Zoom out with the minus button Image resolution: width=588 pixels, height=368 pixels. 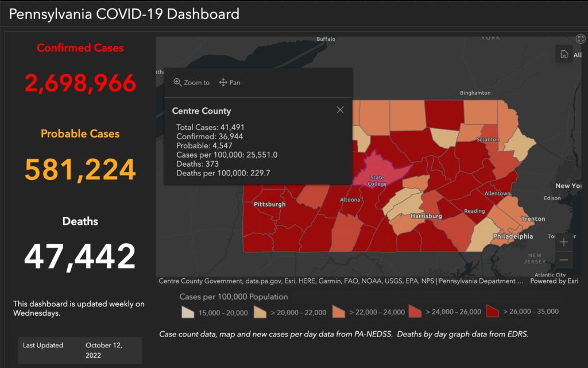tap(564, 260)
